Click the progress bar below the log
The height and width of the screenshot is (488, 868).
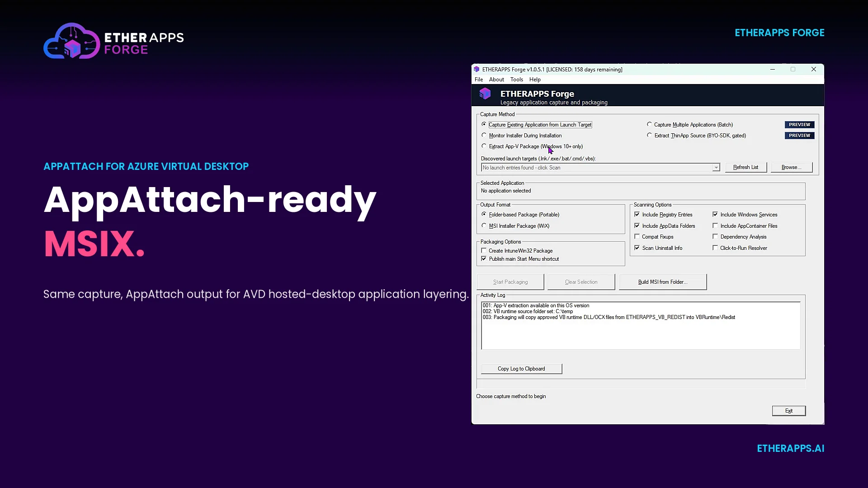click(x=641, y=384)
